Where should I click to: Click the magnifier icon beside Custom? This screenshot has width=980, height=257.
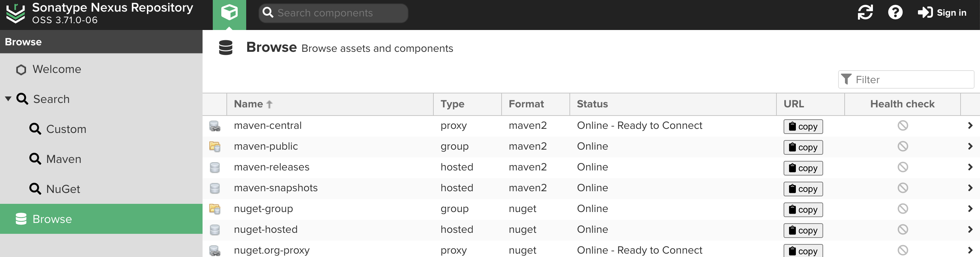35,129
